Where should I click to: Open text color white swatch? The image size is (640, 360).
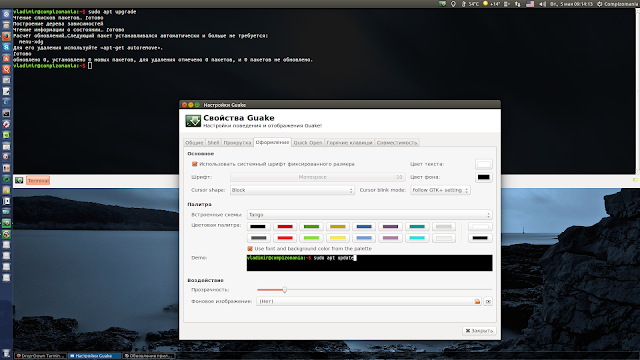pos(484,164)
